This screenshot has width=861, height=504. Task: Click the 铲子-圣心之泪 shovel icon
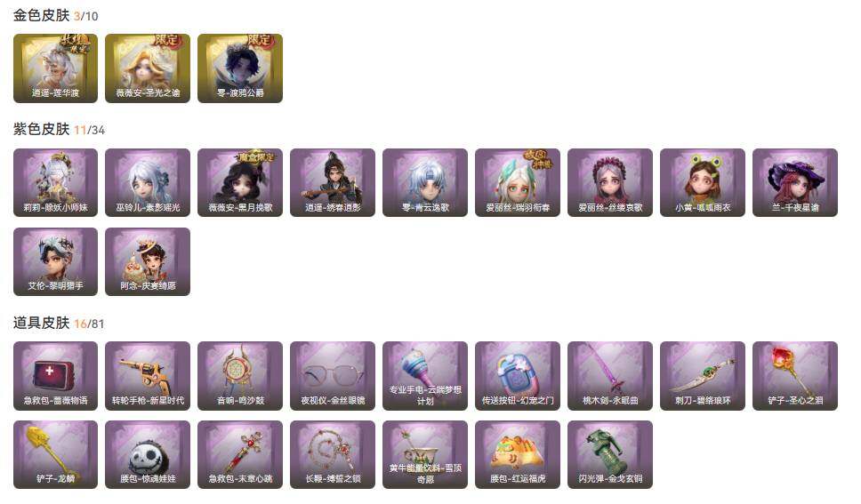click(795, 376)
